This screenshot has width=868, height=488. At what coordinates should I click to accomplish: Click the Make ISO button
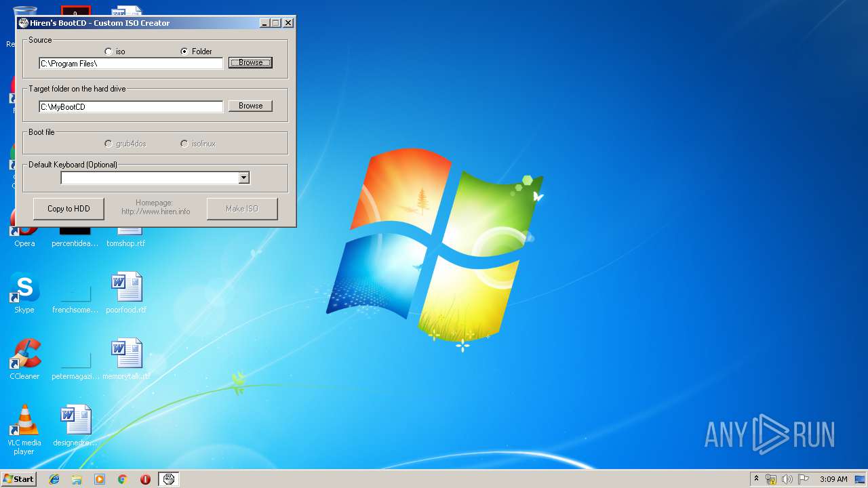coord(242,209)
